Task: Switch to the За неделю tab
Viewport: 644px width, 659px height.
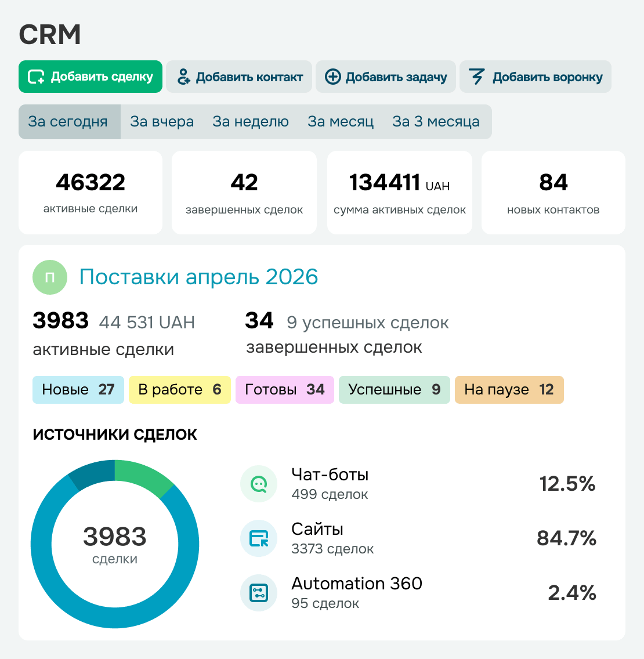Action: point(251,121)
